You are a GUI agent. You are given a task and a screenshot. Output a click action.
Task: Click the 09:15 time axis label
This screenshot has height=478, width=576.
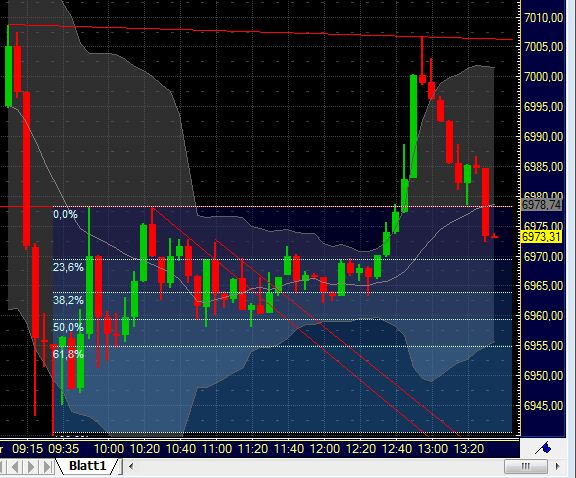pyautogui.click(x=28, y=449)
